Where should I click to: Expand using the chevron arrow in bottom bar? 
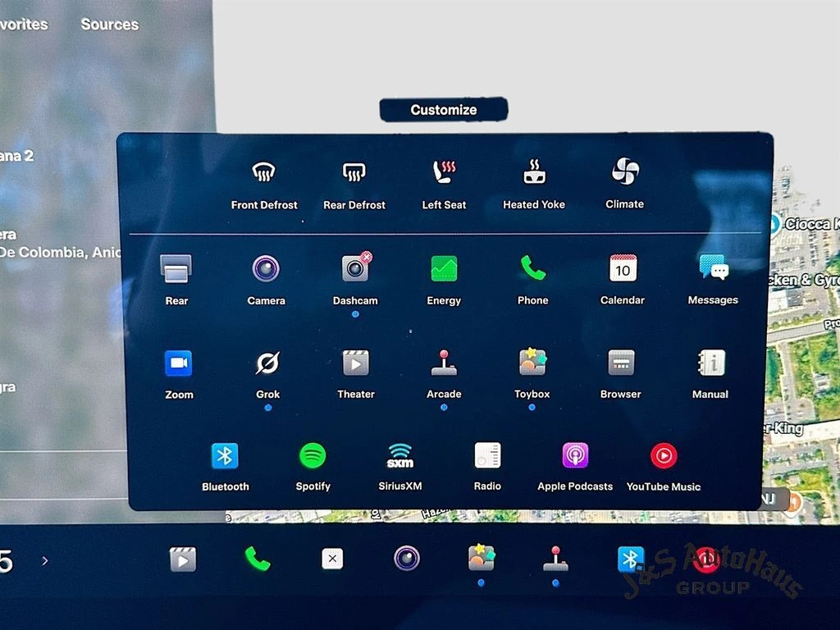click(x=45, y=561)
